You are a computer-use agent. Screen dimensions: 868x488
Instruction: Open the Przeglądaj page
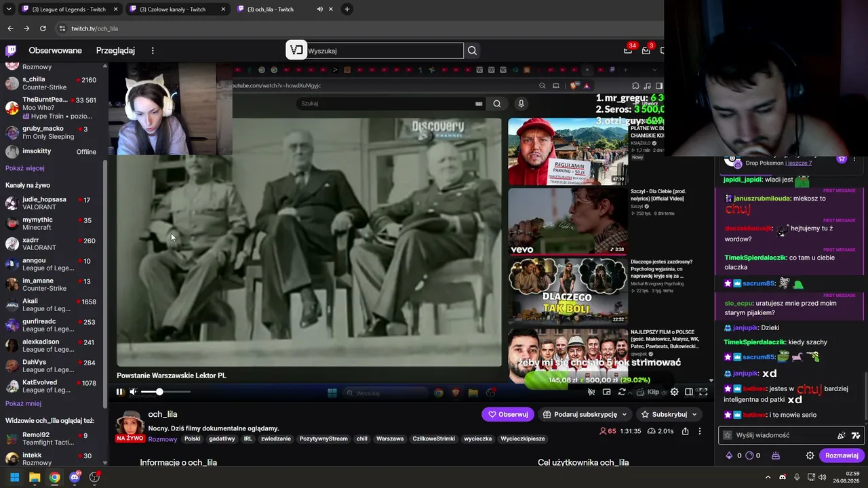pyautogui.click(x=115, y=50)
